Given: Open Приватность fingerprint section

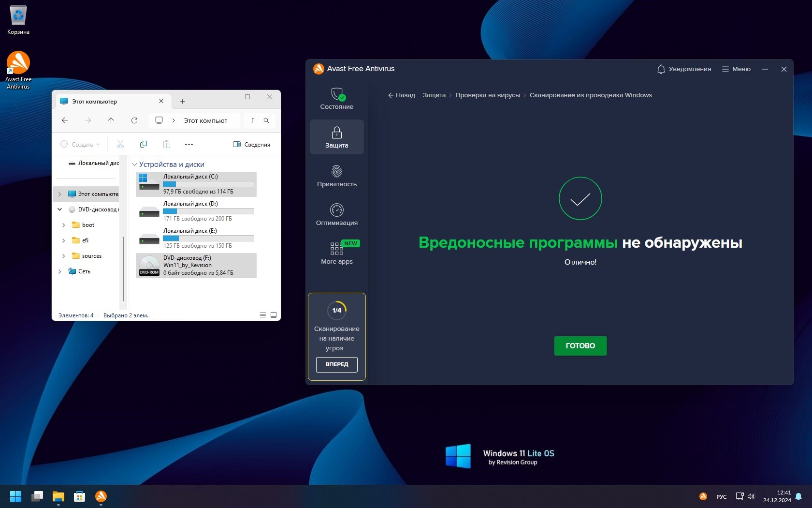Looking at the screenshot, I should [x=337, y=176].
